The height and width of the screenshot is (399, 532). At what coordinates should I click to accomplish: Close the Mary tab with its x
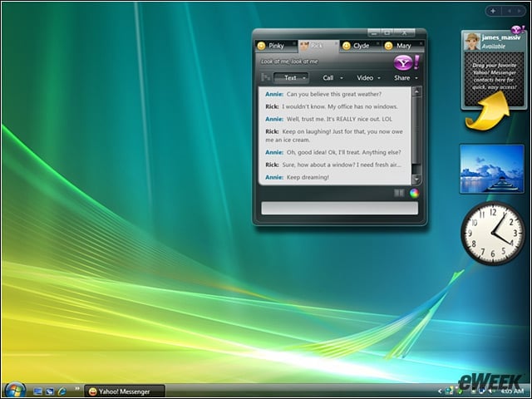tap(421, 43)
